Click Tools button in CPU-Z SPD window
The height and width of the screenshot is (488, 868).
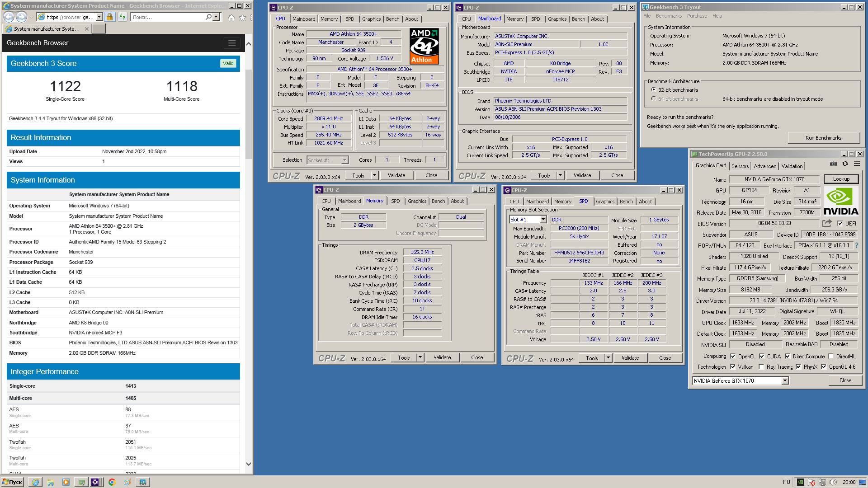coord(591,358)
